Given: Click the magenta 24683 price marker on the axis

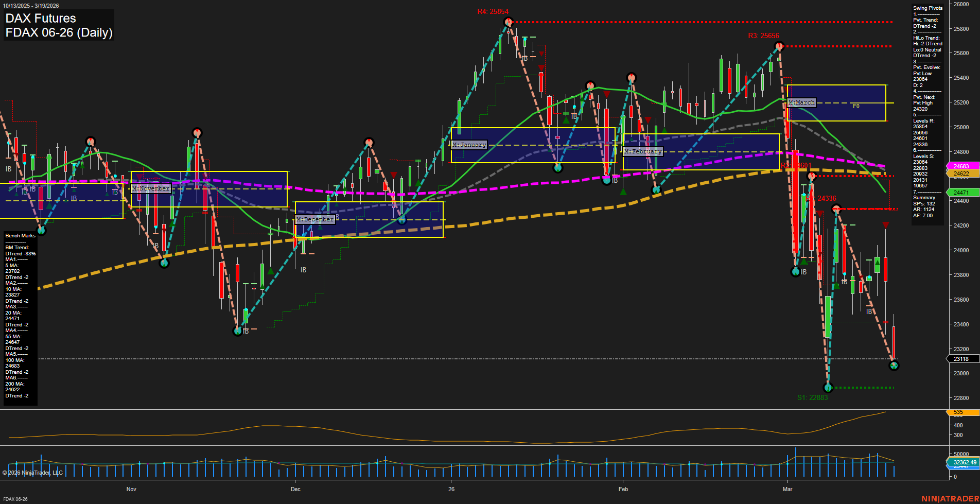Looking at the screenshot, I should coord(960,166).
